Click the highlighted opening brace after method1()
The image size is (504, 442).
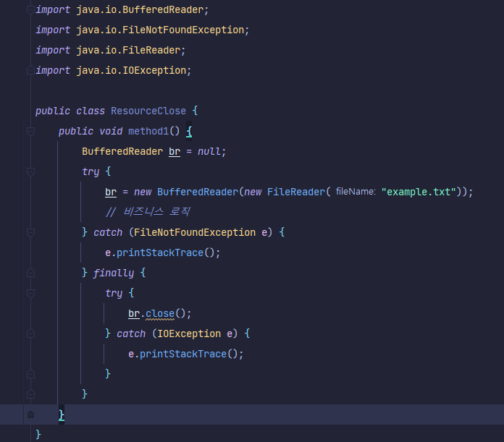189,131
